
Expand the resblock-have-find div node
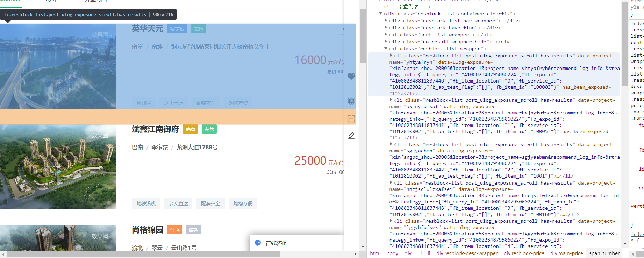386,28
